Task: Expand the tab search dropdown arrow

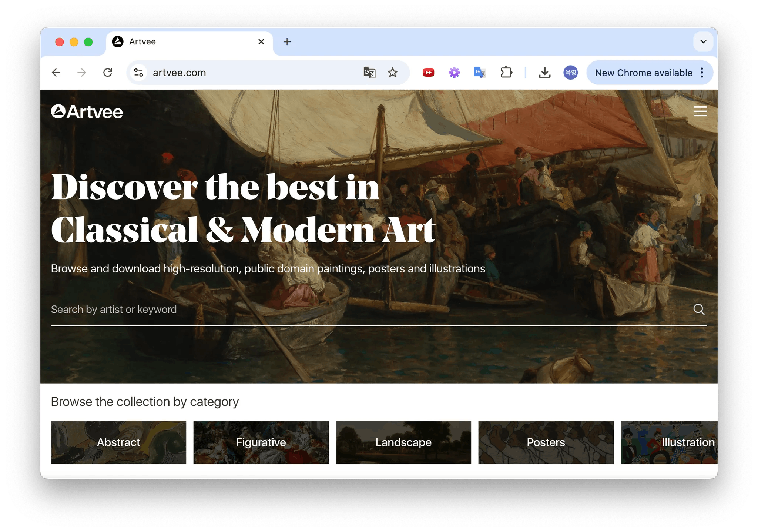Action: (703, 41)
